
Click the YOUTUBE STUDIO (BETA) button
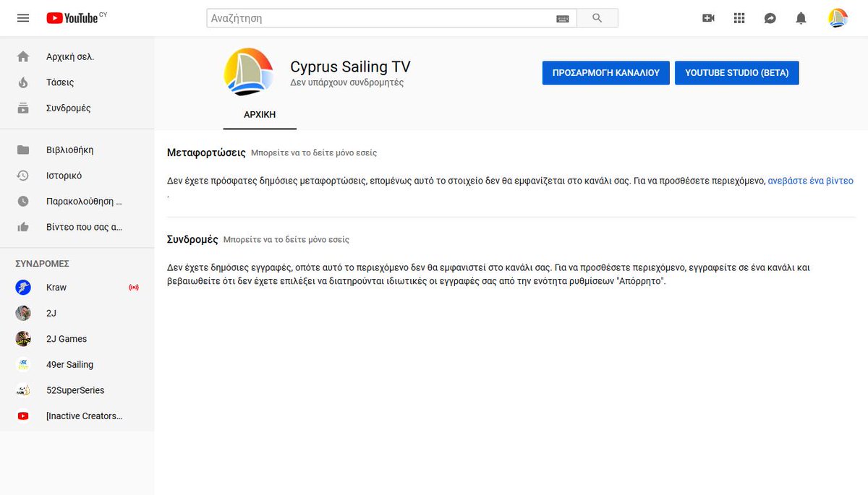pyautogui.click(x=737, y=73)
